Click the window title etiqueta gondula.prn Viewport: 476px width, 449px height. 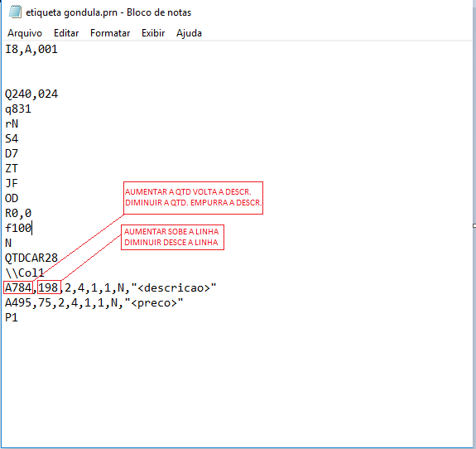71,12
